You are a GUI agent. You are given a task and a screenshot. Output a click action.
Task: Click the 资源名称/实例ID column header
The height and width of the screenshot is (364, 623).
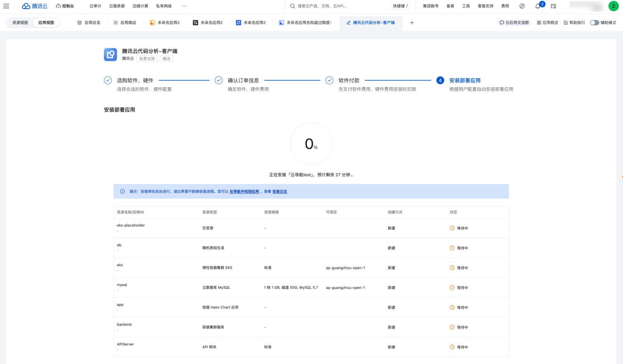tap(130, 212)
